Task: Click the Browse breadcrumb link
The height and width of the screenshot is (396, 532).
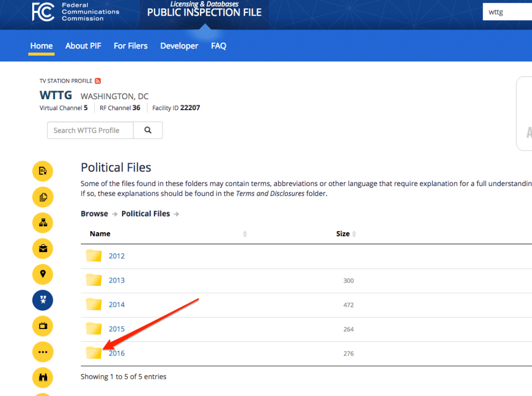Action: [94, 214]
